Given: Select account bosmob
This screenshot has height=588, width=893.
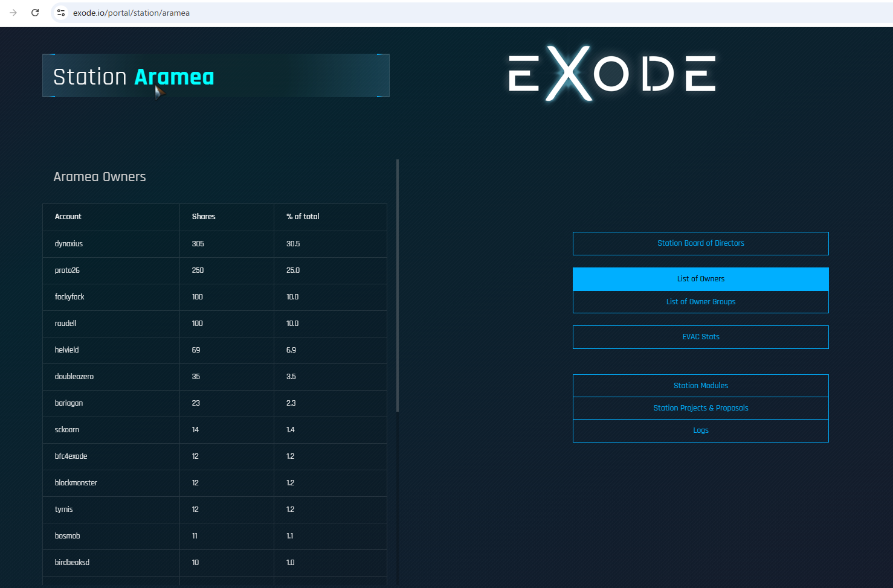Looking at the screenshot, I should [67, 536].
